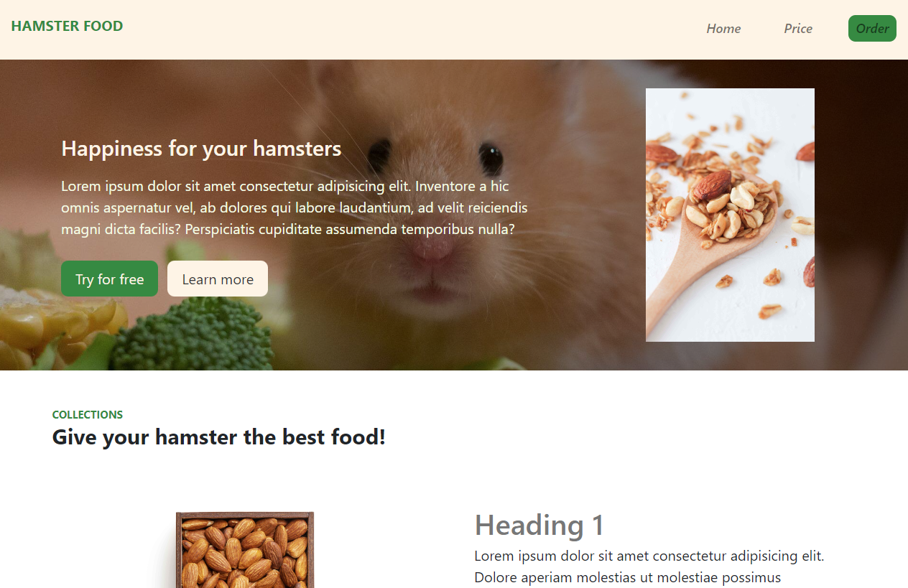The width and height of the screenshot is (908, 588).
Task: Click the green COLLECTIONS label
Action: point(88,415)
